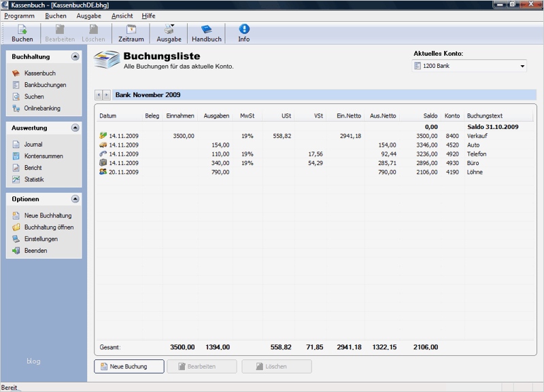Open the Ansicht menu
Screen dimensions: 544x392
122,16
